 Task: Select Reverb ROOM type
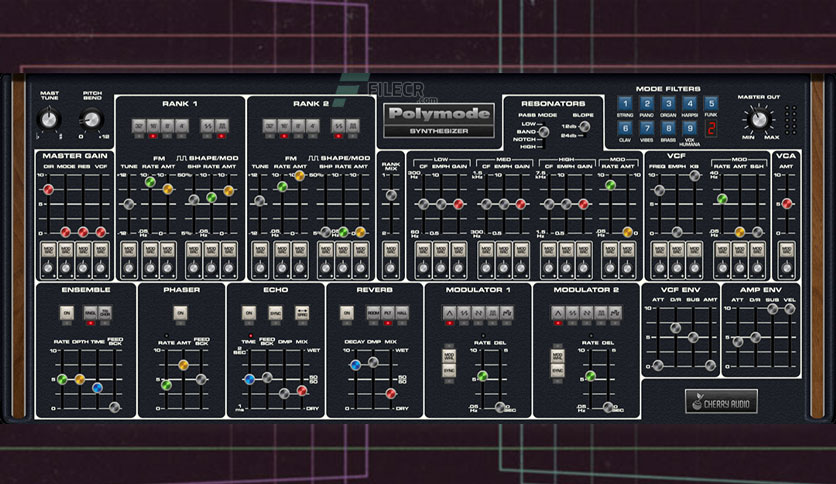373,313
